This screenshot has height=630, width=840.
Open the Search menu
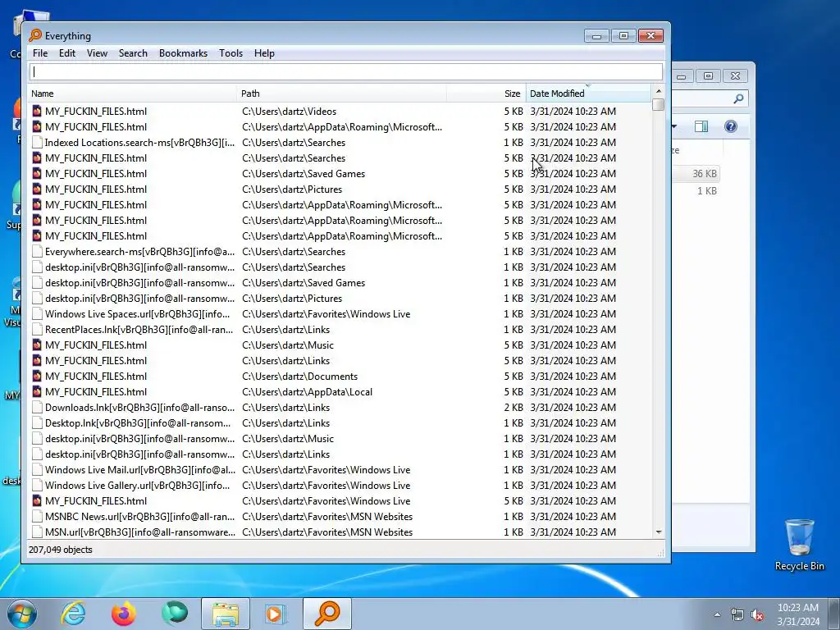133,53
